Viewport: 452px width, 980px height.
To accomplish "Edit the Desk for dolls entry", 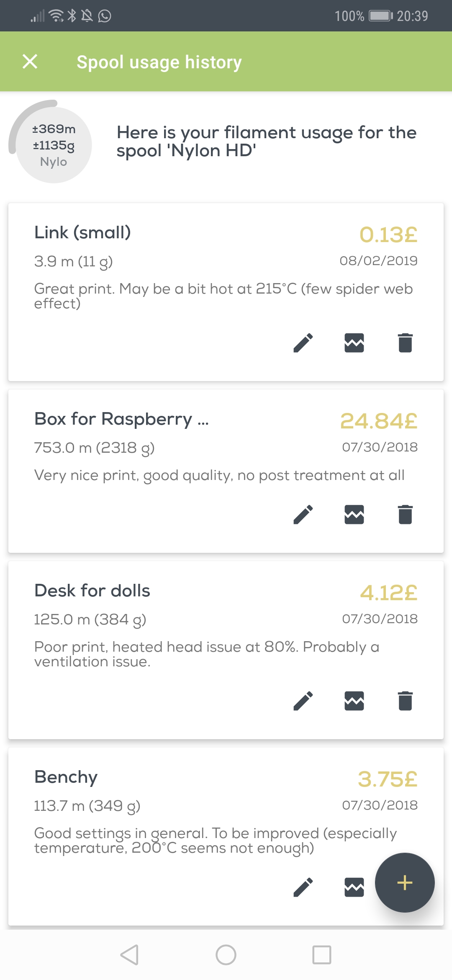I will click(303, 701).
